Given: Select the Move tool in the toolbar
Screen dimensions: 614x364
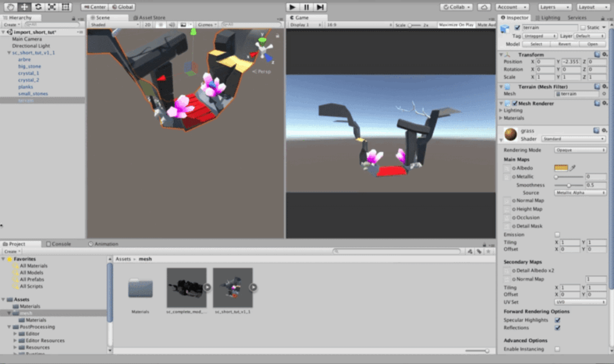Looking at the screenshot, I should click(x=24, y=7).
